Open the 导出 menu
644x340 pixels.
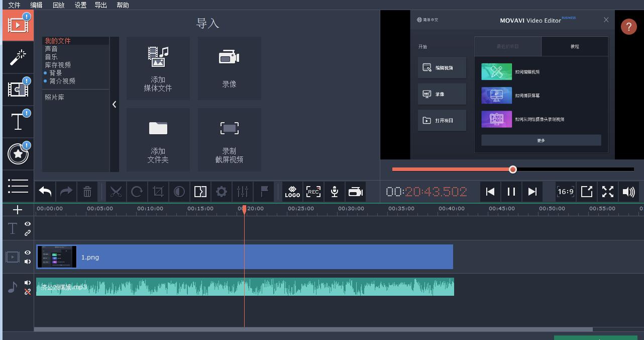(x=101, y=5)
